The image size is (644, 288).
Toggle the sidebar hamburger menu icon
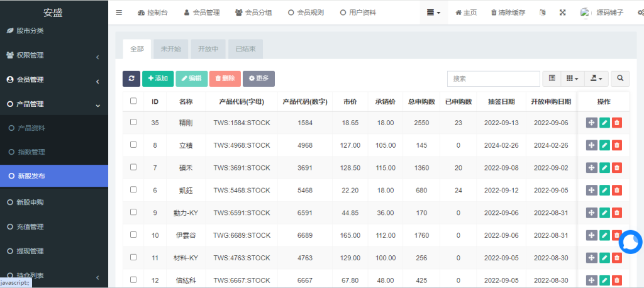coord(119,13)
